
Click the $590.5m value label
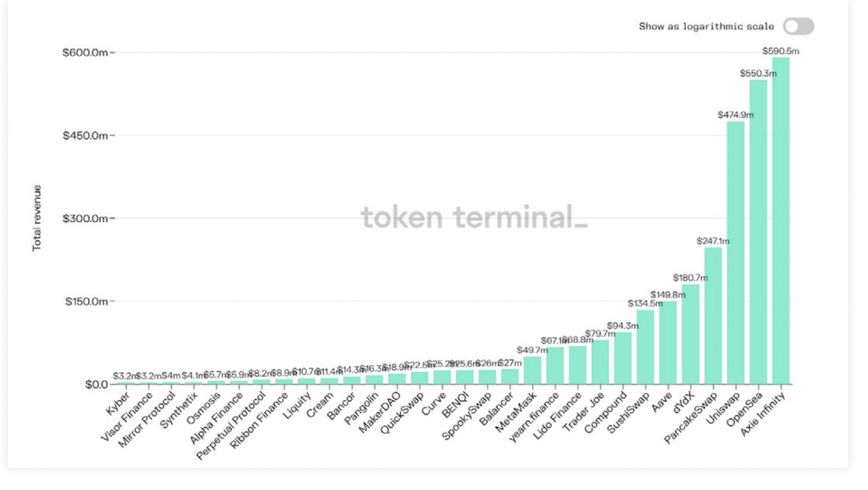(781, 51)
